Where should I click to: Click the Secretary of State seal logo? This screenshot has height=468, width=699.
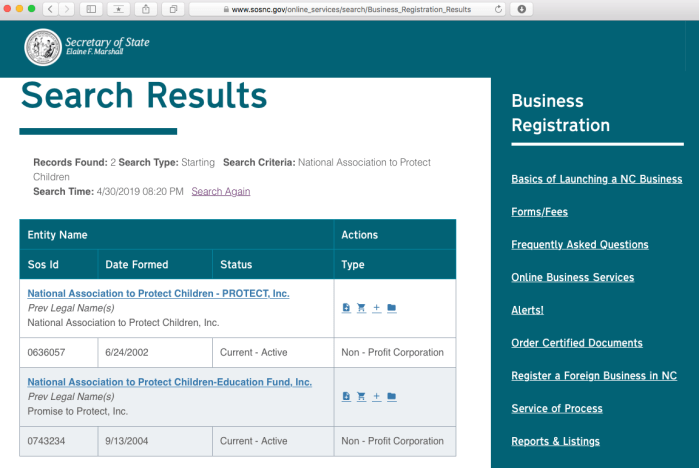pyautogui.click(x=41, y=47)
